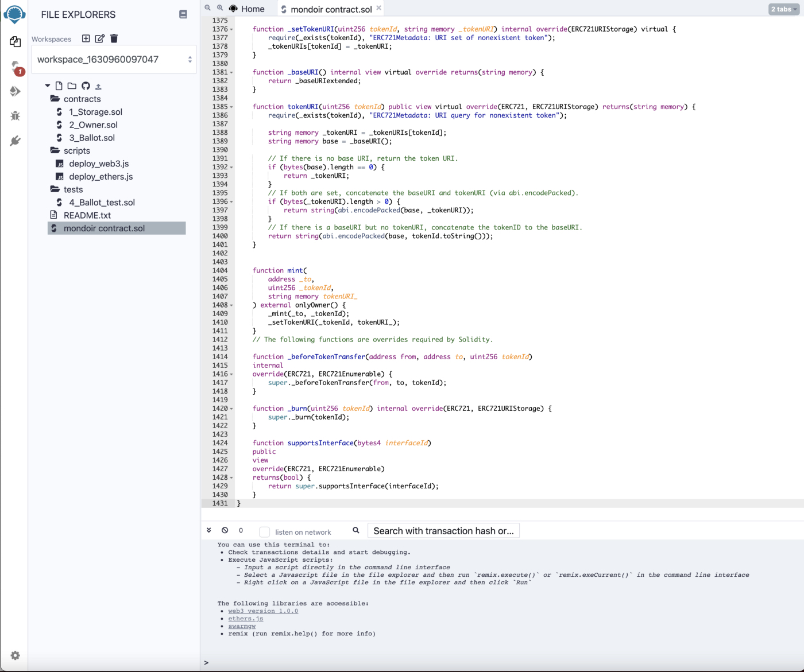
Task: Click the terminal search magnifier icon
Action: point(356,530)
